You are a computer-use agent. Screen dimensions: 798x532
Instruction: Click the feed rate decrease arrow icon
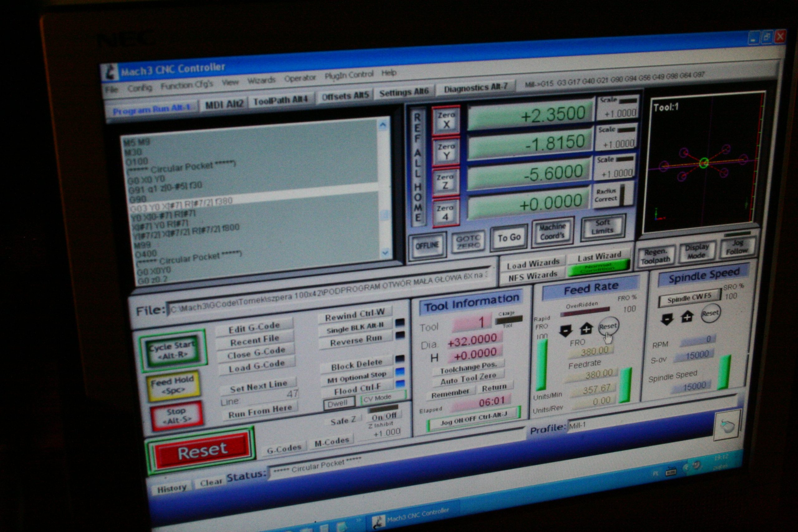coord(565,330)
